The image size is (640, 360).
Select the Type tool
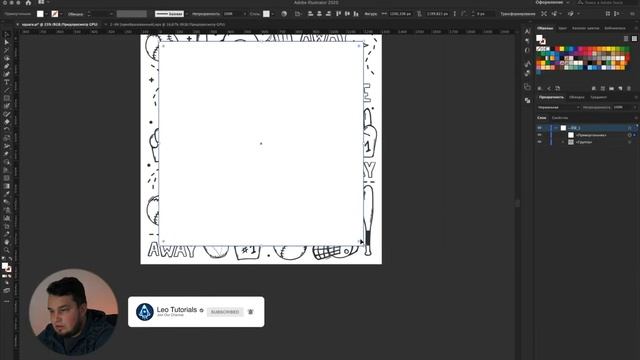(7, 82)
